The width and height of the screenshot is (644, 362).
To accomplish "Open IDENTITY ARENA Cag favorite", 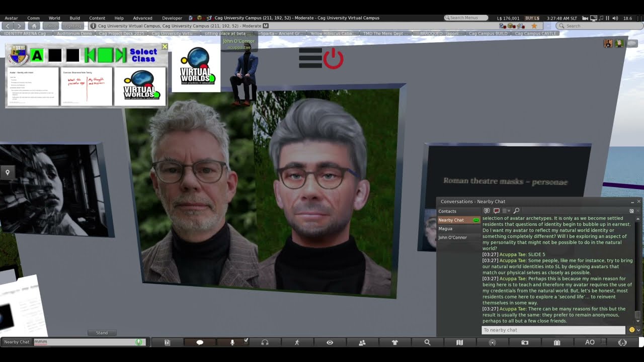I will click(26, 34).
